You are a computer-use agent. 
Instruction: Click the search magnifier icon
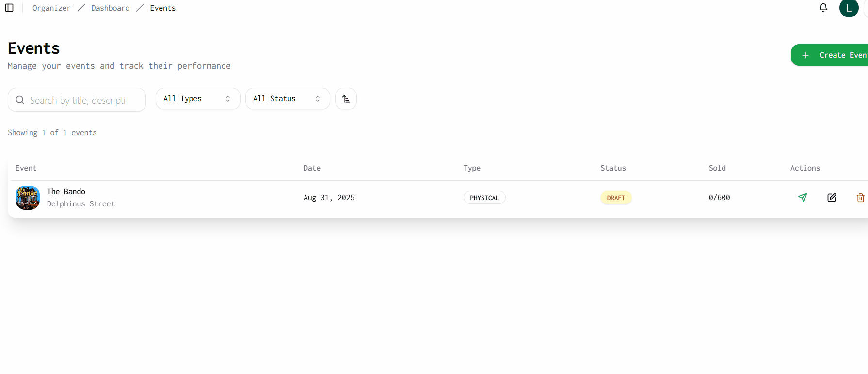click(x=20, y=100)
